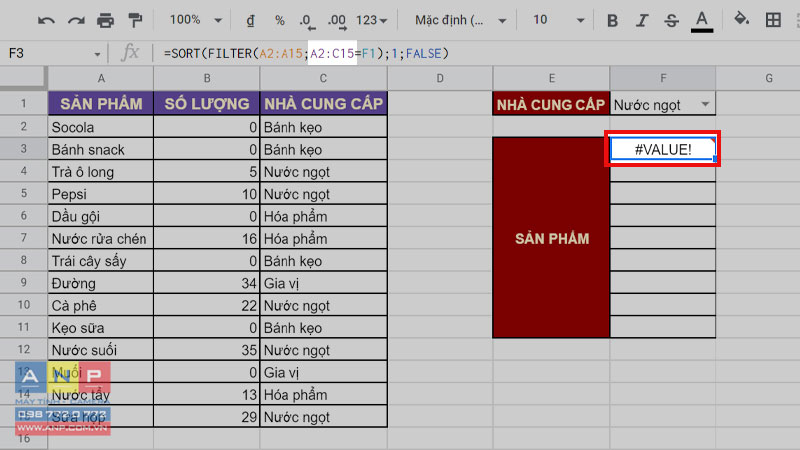Select row 9 header
800x450 pixels.
(23, 283)
